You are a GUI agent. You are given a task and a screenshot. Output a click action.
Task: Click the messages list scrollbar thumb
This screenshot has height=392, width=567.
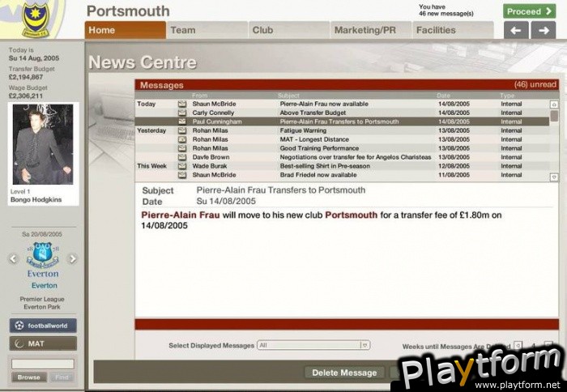click(553, 116)
